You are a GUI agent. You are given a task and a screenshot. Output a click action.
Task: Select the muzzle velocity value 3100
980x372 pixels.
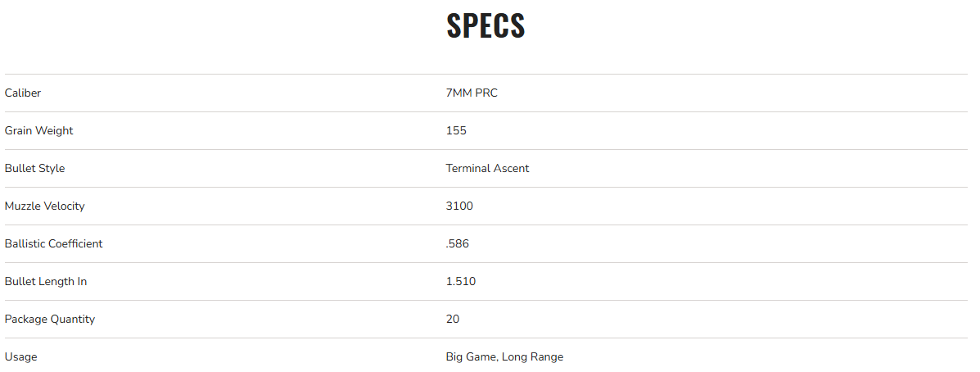459,206
